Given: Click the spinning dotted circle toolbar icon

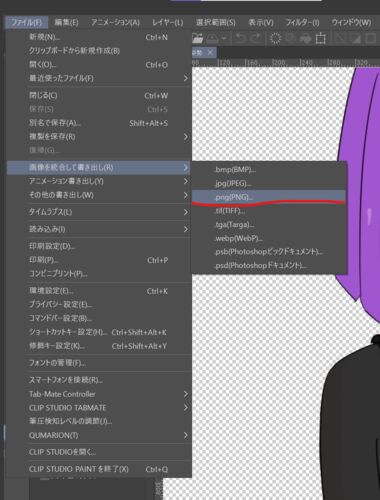Looking at the screenshot, I should tap(275, 38).
